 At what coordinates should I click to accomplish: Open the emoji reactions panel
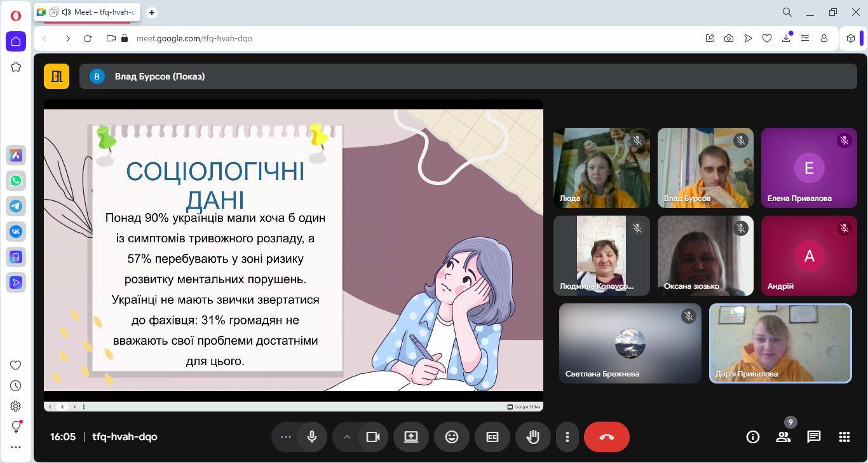point(451,437)
